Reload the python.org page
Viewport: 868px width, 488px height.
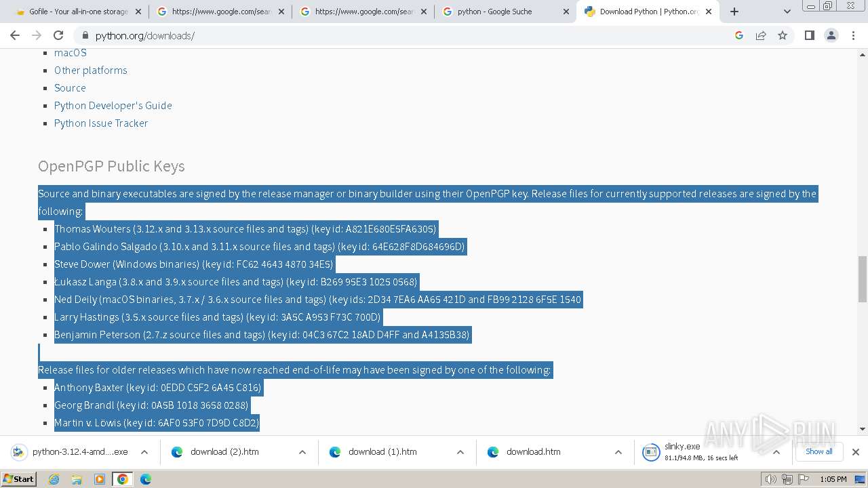[x=58, y=35]
